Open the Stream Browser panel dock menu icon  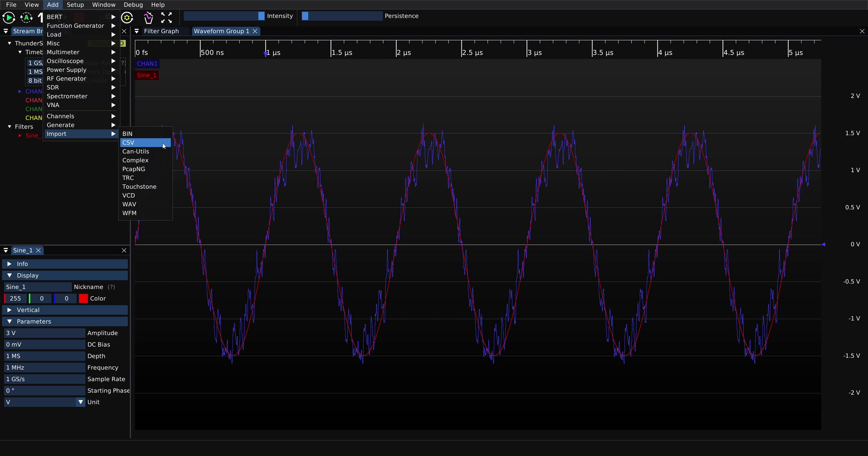pos(6,31)
